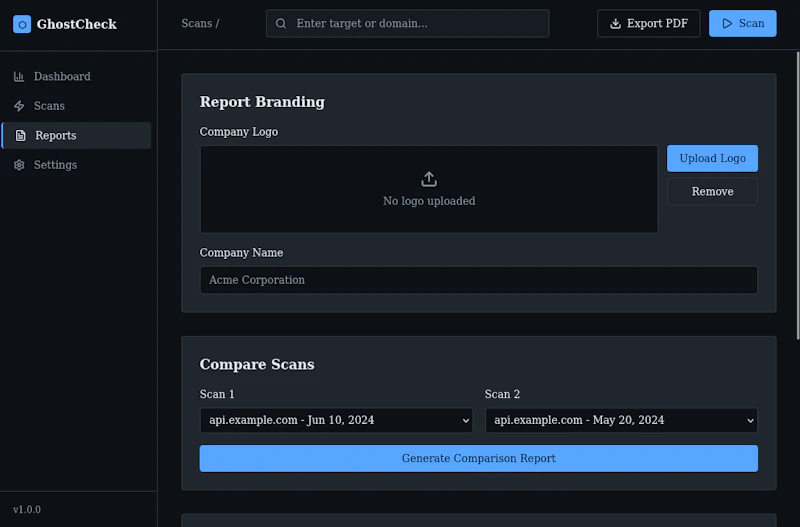Click the Settings gear icon
The height and width of the screenshot is (527, 800).
(19, 165)
